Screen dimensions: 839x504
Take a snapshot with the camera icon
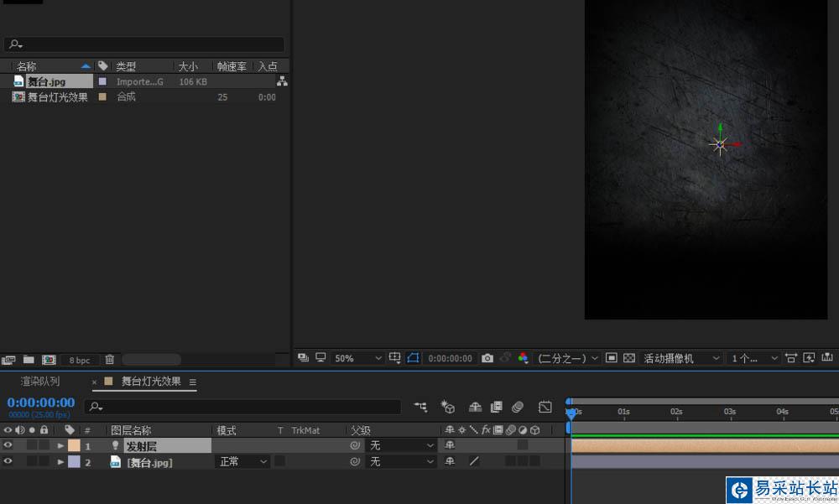(487, 358)
